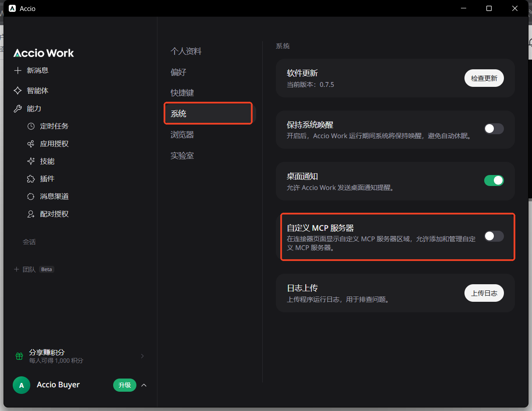Viewport: 532px width, 411px height.
Task: Click the icon beside 消息渠道
Action: (31, 197)
